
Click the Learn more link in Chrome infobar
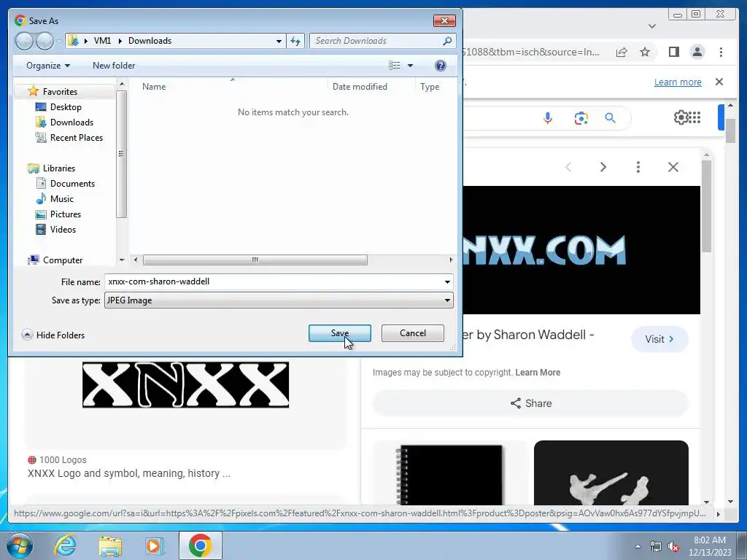coord(678,82)
